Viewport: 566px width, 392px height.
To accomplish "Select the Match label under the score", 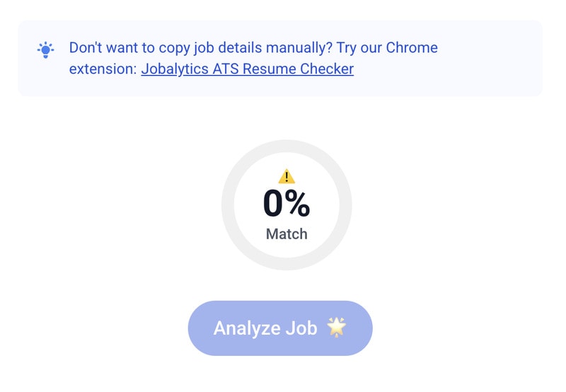I will (287, 234).
